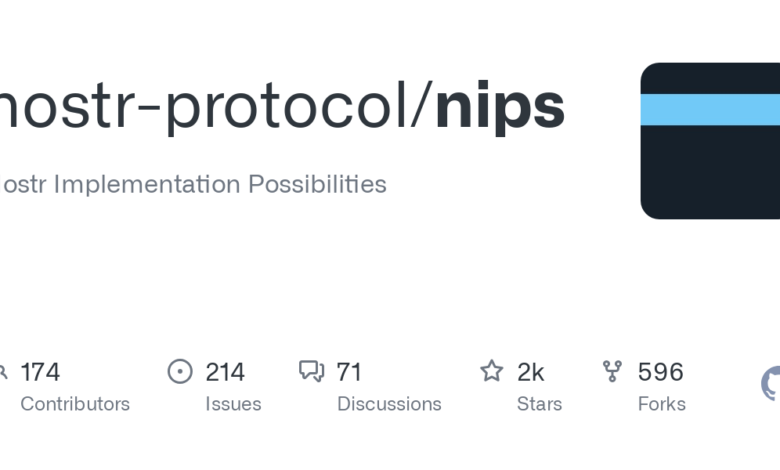The height and width of the screenshot is (470, 780).
Task: Open the bold "nips" repository name
Action: 500,107
